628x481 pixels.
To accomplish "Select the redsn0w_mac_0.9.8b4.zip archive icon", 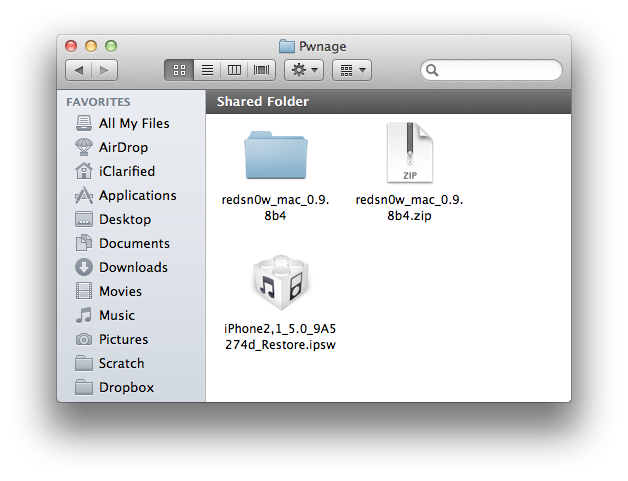I will coord(410,153).
